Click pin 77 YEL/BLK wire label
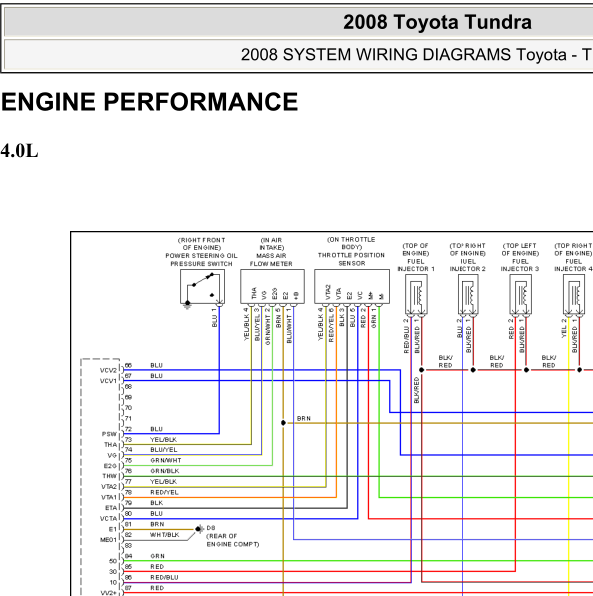The height and width of the screenshot is (596, 593). pos(163,482)
